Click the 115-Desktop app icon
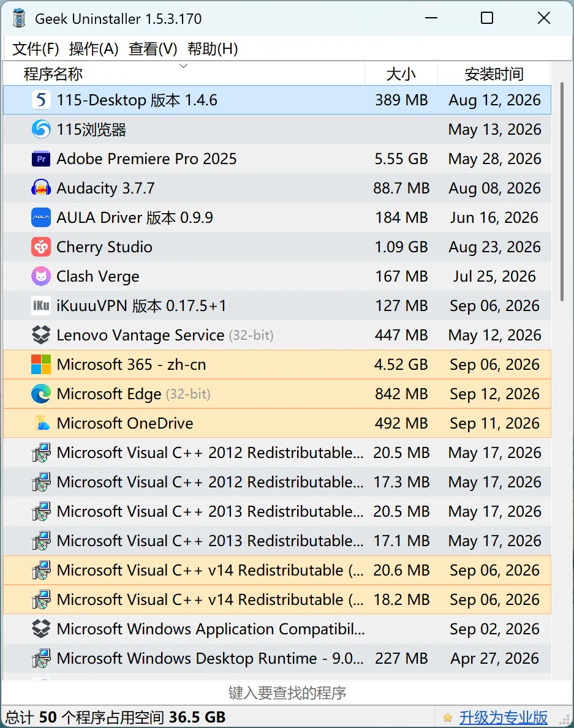Screen dimensions: 574x728 41,100
